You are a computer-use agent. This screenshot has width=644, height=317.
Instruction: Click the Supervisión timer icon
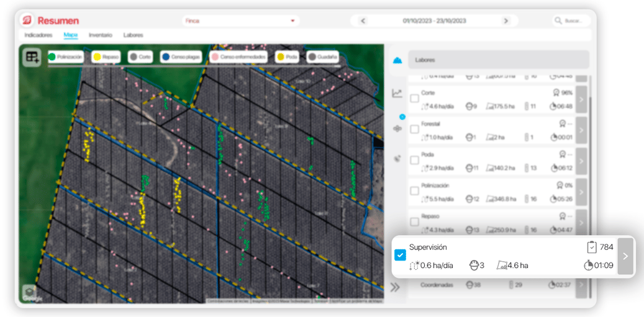point(588,266)
